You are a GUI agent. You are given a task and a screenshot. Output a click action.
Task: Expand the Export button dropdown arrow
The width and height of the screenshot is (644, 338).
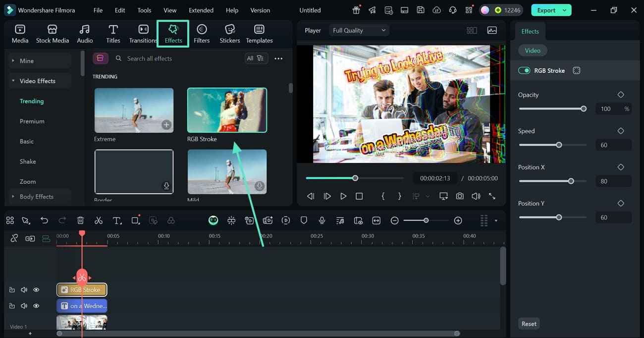pos(564,10)
